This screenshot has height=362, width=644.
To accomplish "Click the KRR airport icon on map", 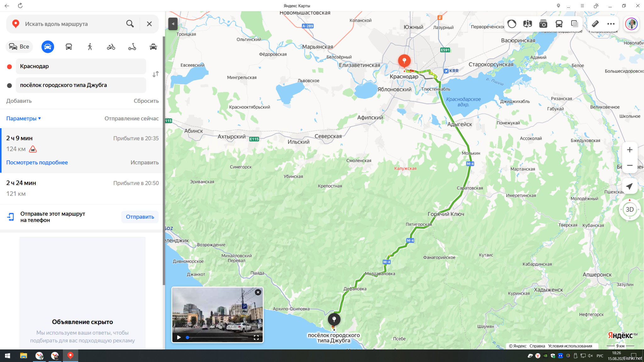I will pos(446,71).
